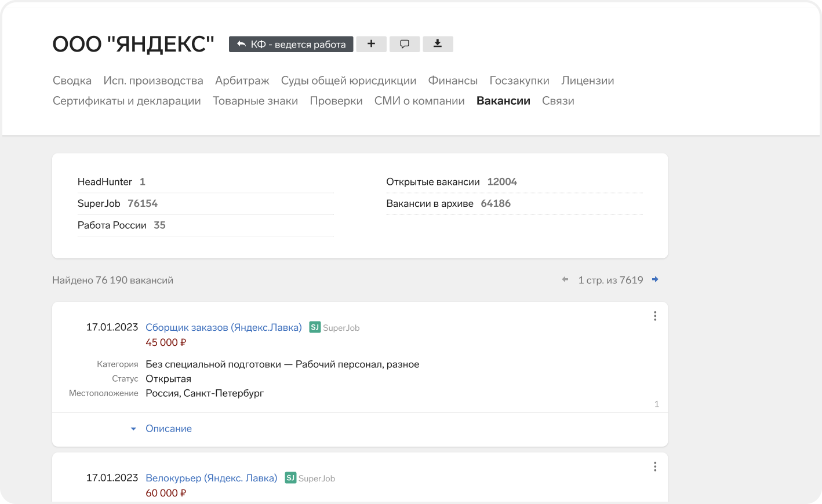Open the Сводка tab
822x504 pixels.
click(x=72, y=81)
